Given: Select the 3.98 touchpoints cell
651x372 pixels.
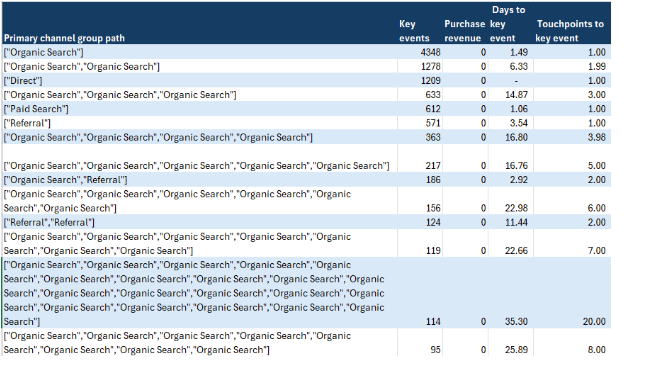Looking at the screenshot, I should tap(572, 137).
